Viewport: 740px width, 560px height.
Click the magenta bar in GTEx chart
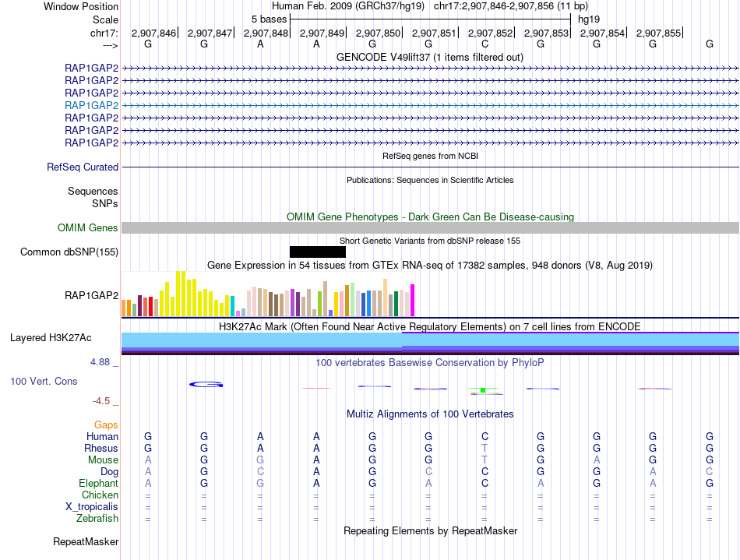tap(413, 300)
